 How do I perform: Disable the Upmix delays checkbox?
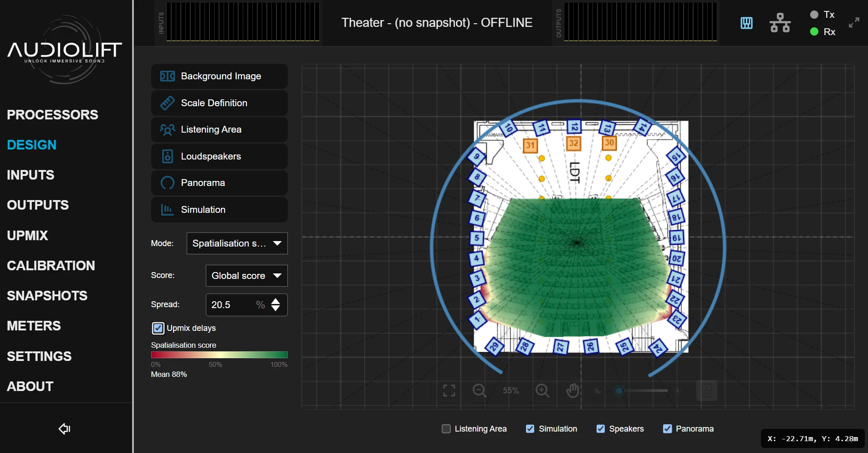[158, 328]
